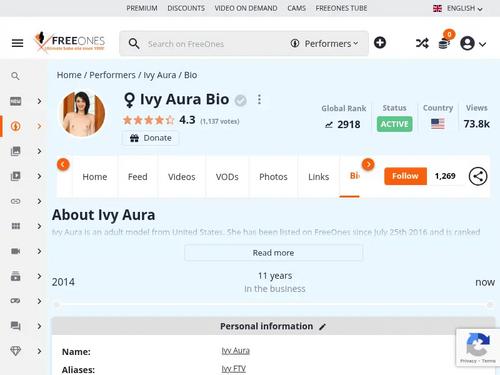Open the sidebar performers icon
Screen dimensions: 500x375
16,126
